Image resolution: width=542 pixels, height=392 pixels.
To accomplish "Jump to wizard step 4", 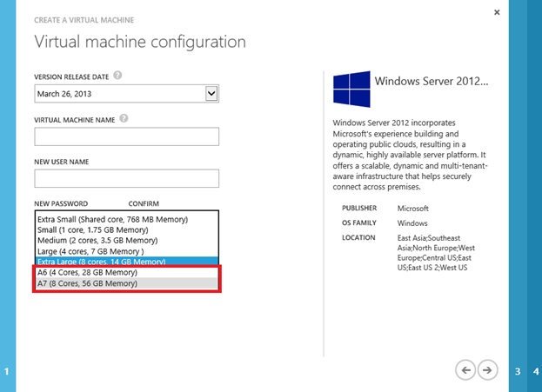I will pos(535,372).
